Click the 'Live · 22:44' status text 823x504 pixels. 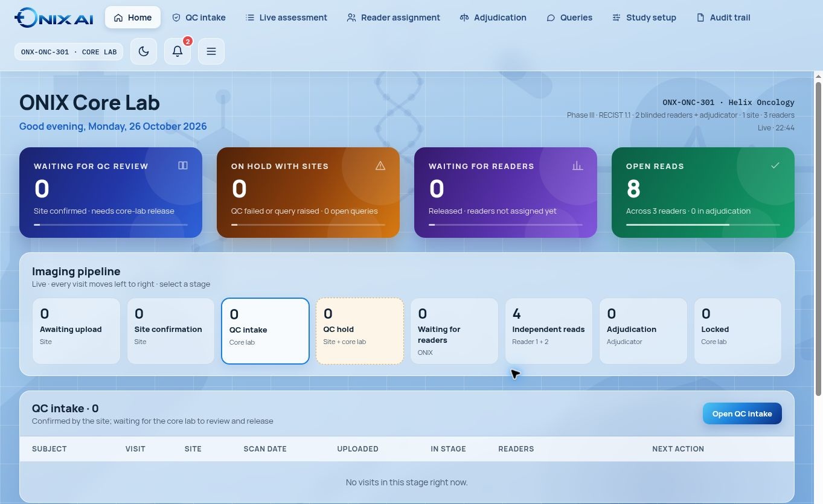tap(776, 128)
